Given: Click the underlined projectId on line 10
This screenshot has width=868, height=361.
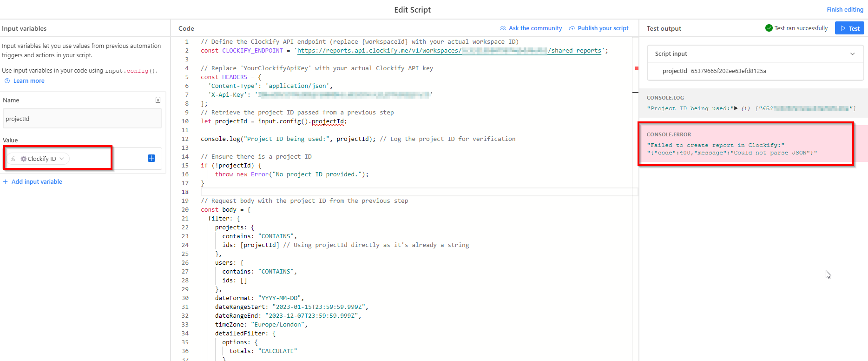Looking at the screenshot, I should [x=328, y=121].
